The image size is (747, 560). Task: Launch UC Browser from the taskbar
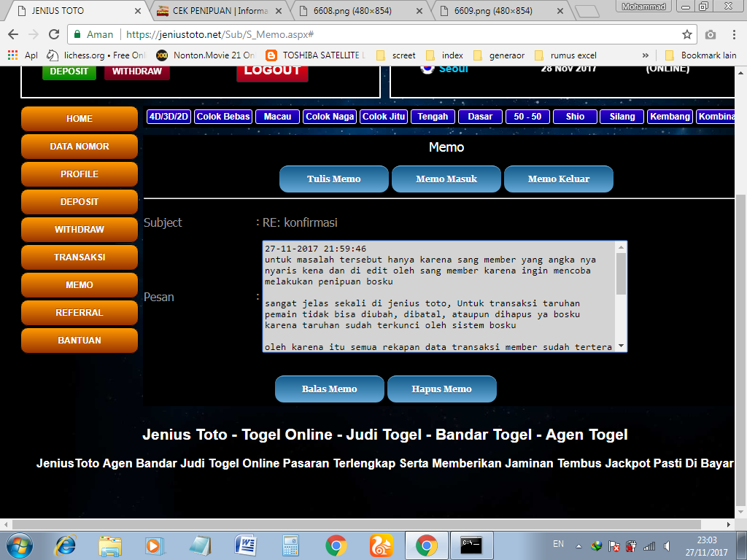pyautogui.click(x=381, y=545)
